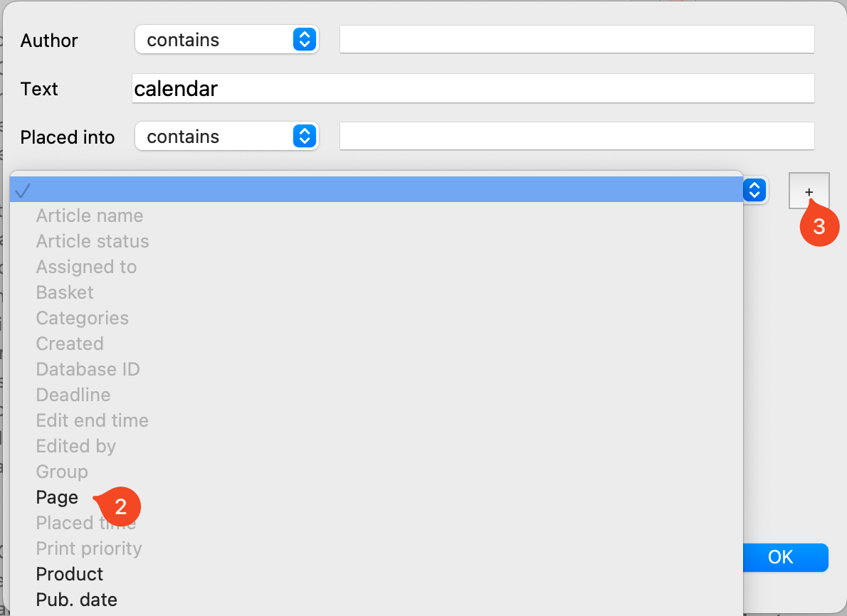Choose "Edited by" from the list
The image size is (847, 616).
(x=75, y=446)
